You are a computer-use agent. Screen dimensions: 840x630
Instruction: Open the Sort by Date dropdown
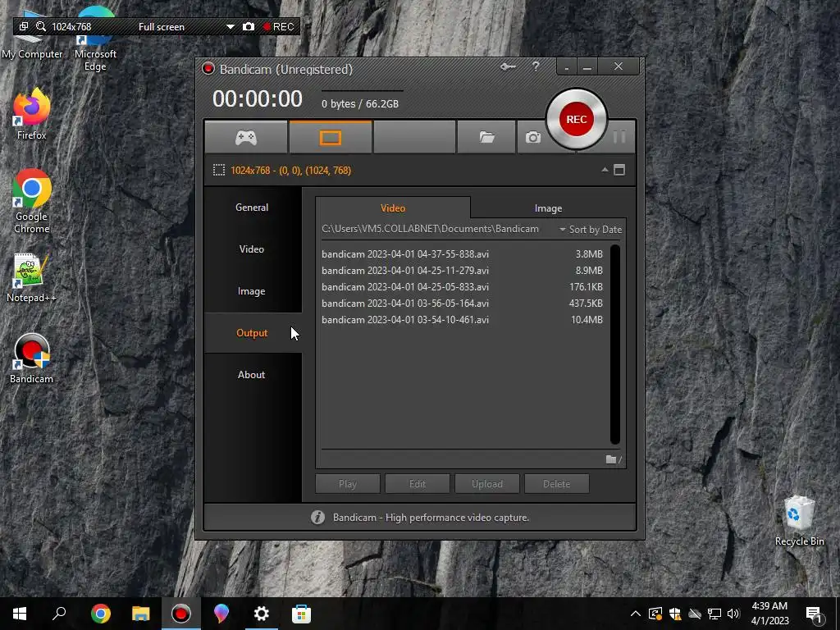591,230
